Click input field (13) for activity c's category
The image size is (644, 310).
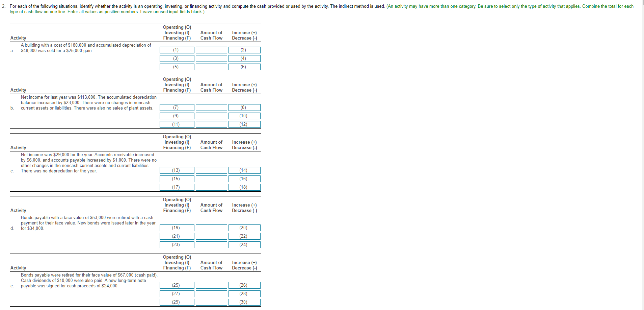click(x=177, y=170)
